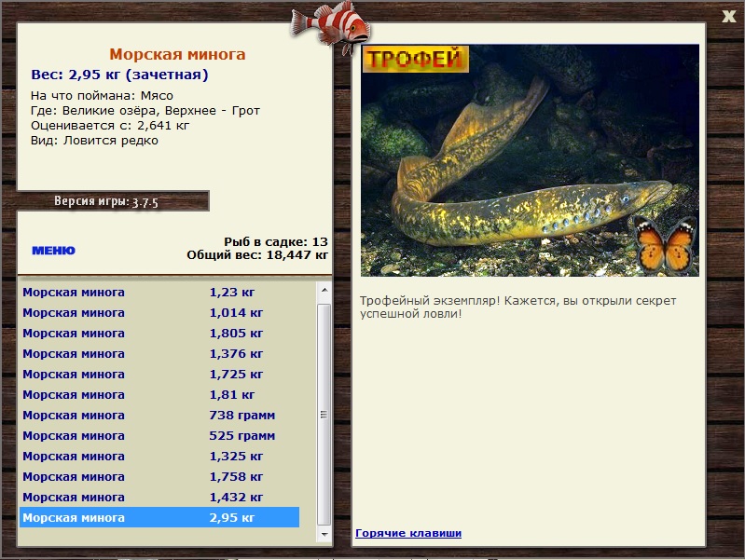Click the butterfly icon on the photo
The height and width of the screenshot is (560, 745).
[665, 245]
